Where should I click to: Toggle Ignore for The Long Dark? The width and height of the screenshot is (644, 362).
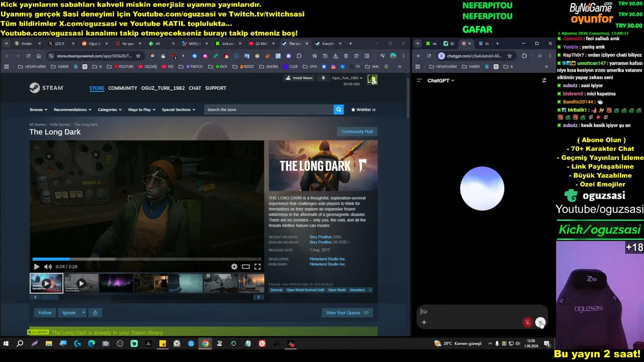[x=69, y=313]
